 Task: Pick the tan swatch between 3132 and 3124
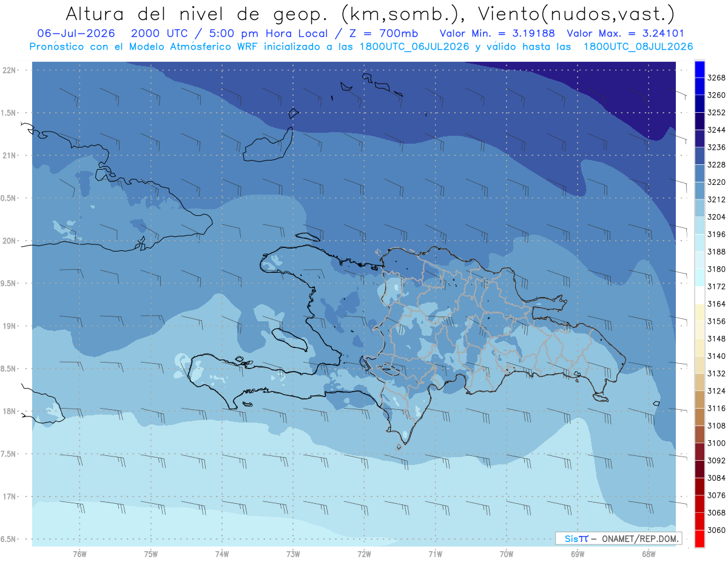699,382
